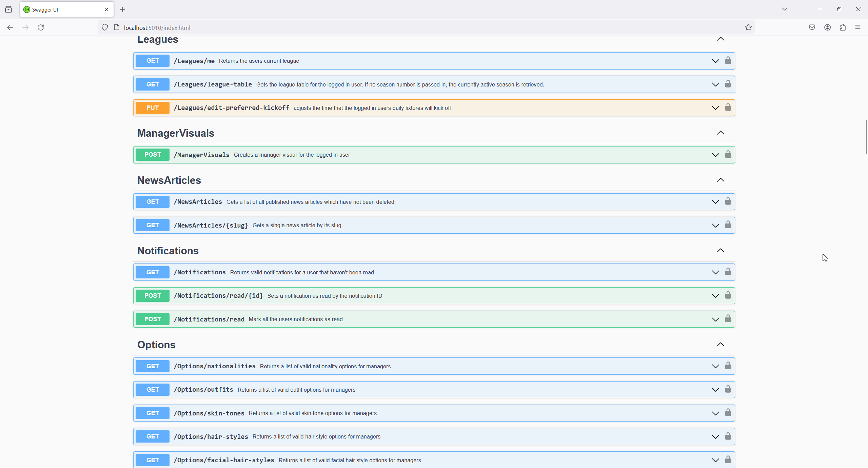868x468 pixels.
Task: Click lock icon on POST /ManagerVisuals row
Action: 728,155
